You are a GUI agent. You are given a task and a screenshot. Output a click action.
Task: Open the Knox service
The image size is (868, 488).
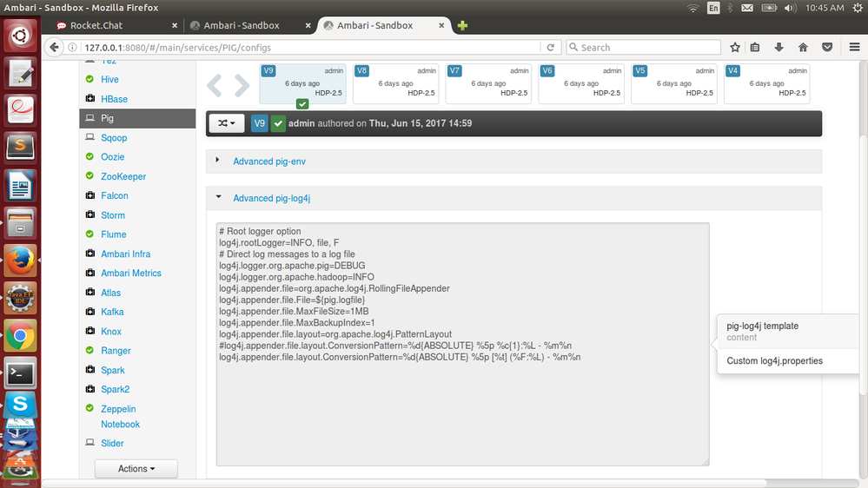(x=110, y=332)
